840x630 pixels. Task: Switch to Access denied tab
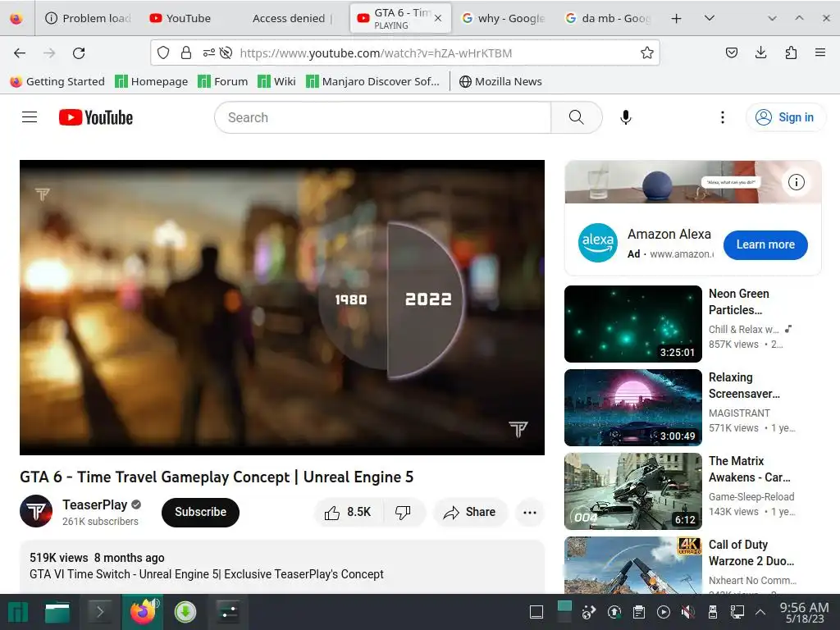click(293, 18)
